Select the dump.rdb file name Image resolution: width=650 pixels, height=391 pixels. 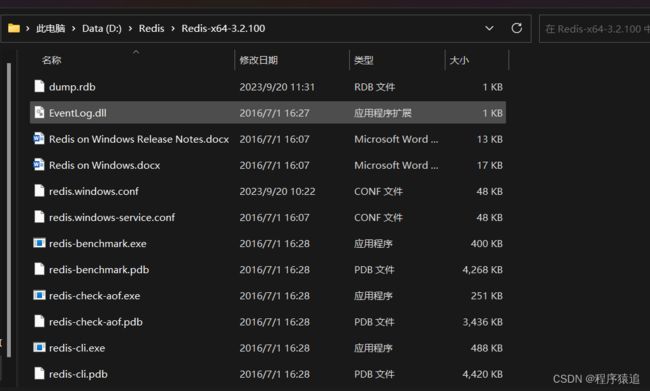pos(72,87)
